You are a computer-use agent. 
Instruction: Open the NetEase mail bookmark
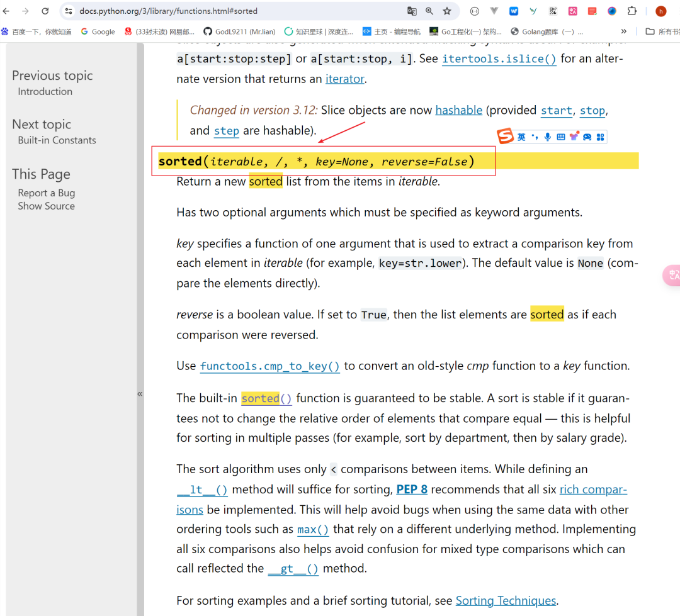click(x=159, y=31)
